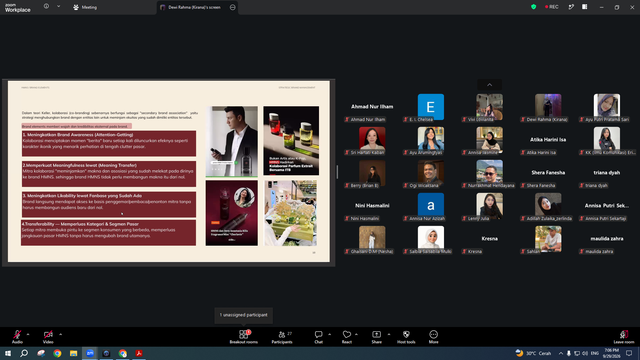The image size is (640, 360).
Task: Select Nini Hasmalini tile
Action: [372, 207]
